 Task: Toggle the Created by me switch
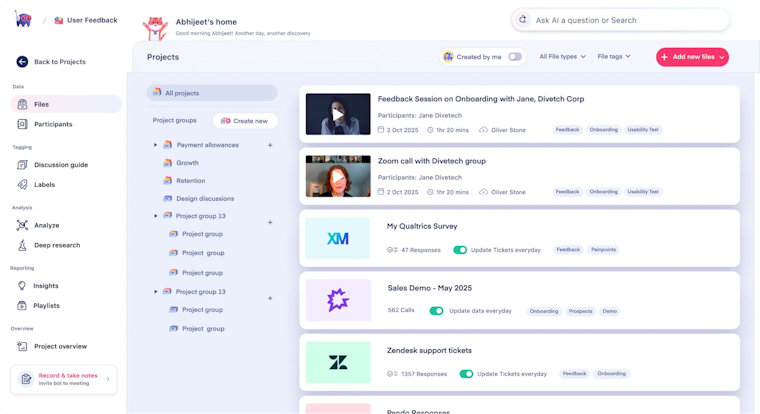[x=515, y=57]
